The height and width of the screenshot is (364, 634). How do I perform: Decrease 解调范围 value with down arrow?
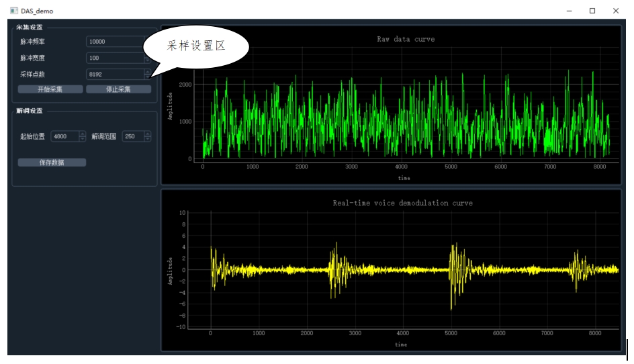coord(147,139)
